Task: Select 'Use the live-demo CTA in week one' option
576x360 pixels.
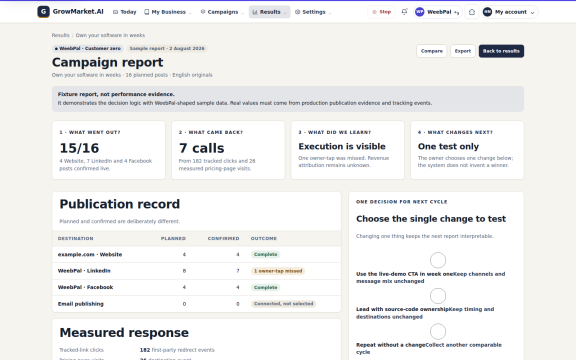Action: (438, 260)
